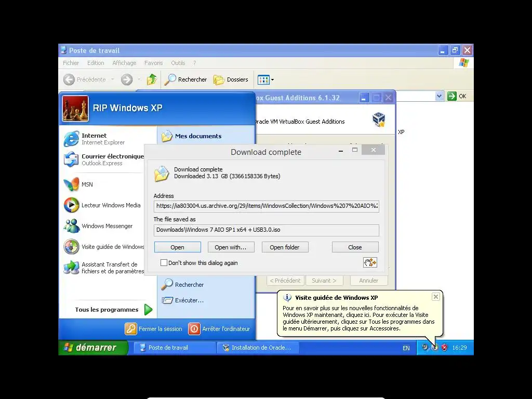The width and height of the screenshot is (532, 399).
Task: Switch to Poste de travail taskbar button
Action: (174, 348)
